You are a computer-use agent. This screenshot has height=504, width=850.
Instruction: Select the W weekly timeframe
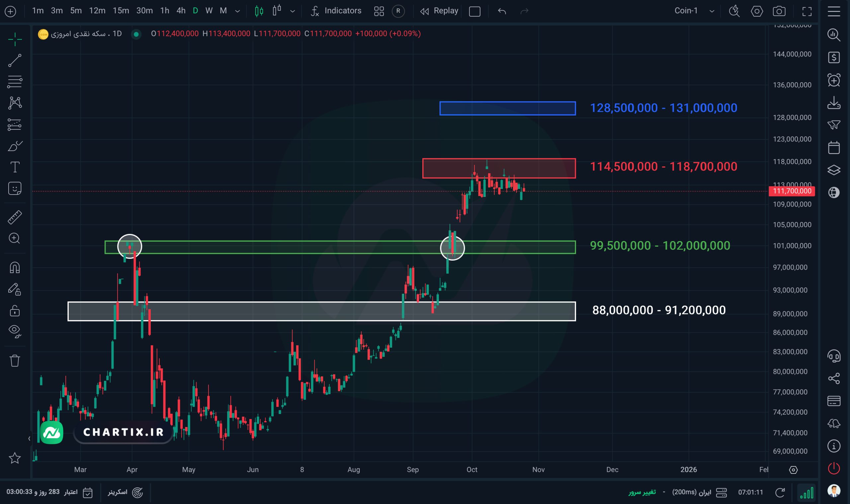[x=209, y=11]
